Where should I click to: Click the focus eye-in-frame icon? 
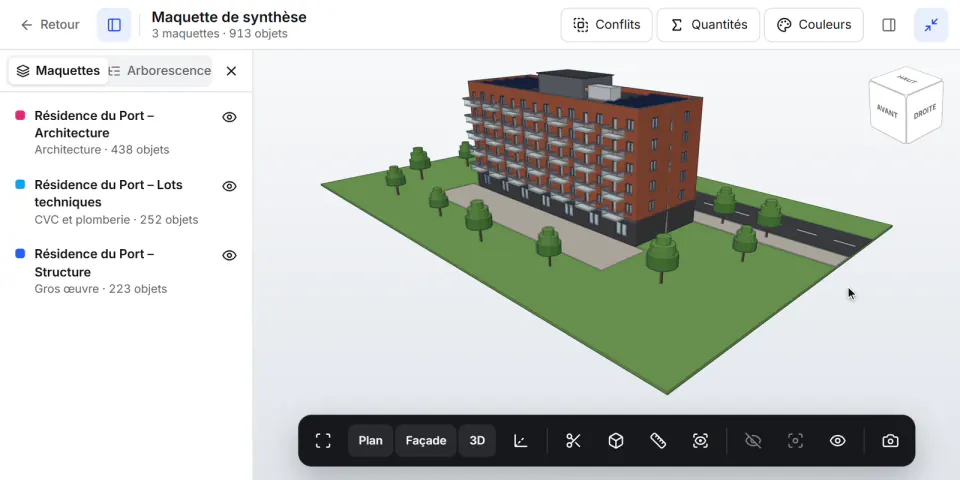click(700, 441)
